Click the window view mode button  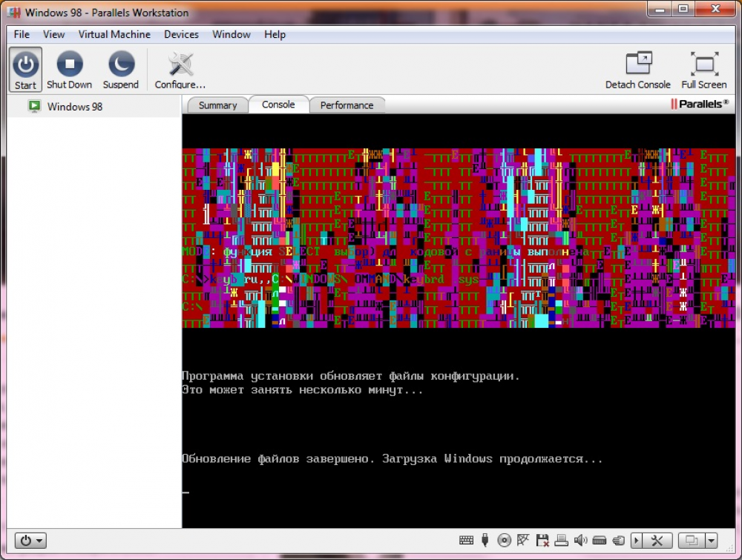click(x=692, y=540)
